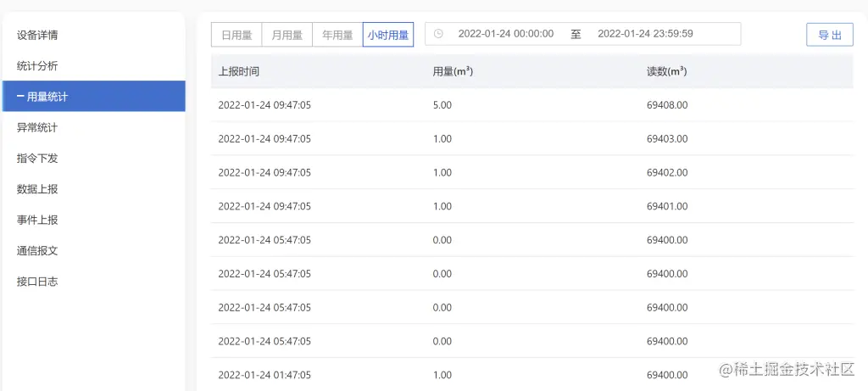This screenshot has height=391, width=868.
Task: Click usage 1.00 in the 01:47:05 row
Action: pyautogui.click(x=442, y=376)
